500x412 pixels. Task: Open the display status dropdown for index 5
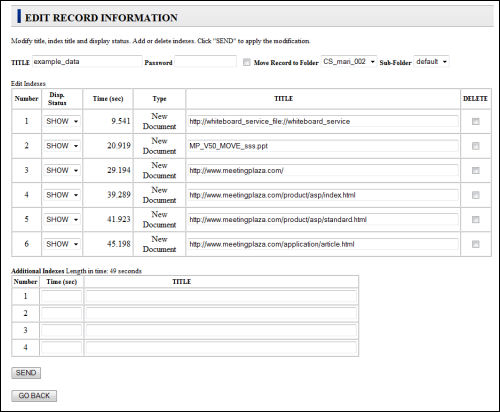point(62,219)
